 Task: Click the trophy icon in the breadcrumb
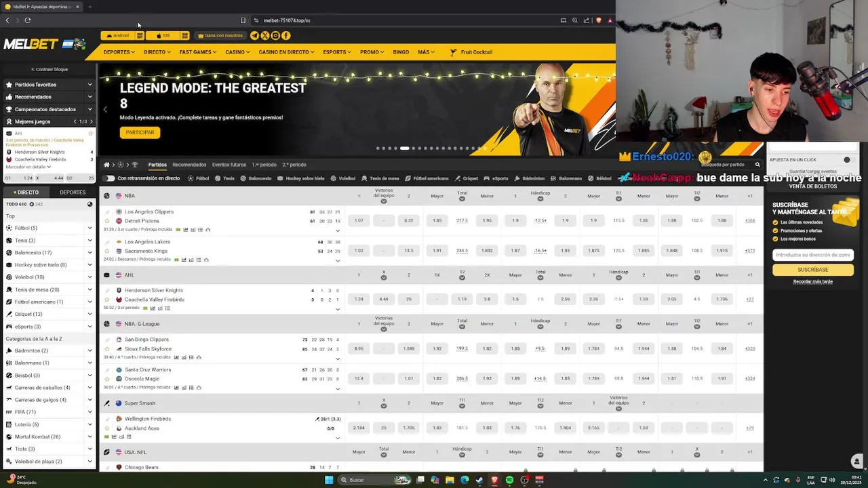(x=134, y=165)
